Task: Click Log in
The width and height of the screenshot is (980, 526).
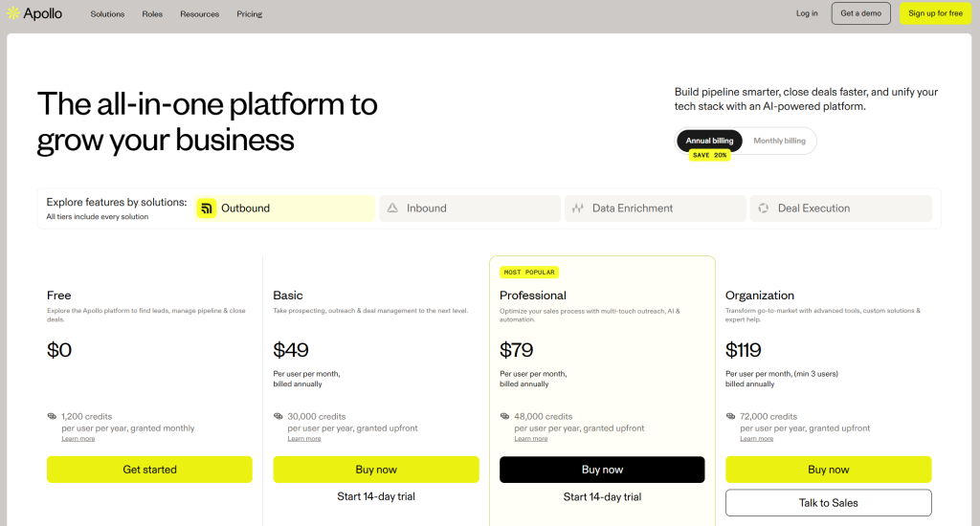Action: 807,13
